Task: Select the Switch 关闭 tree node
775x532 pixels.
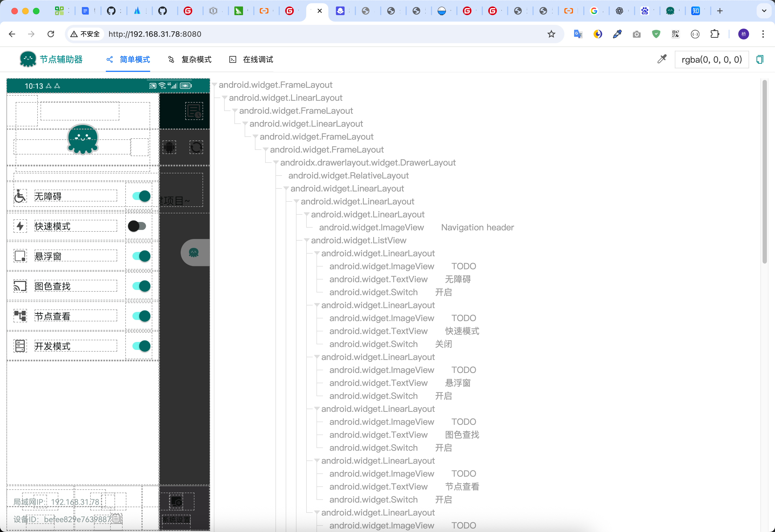Action: 391,344
